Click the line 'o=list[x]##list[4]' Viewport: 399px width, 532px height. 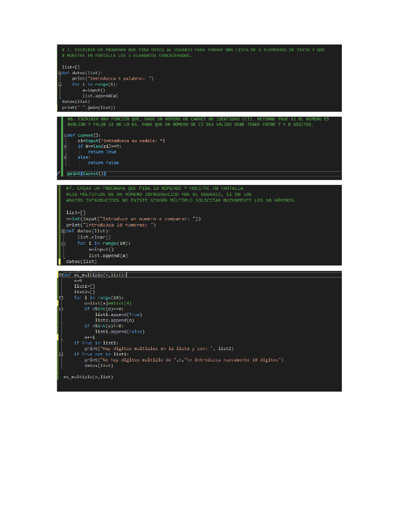[108, 303]
